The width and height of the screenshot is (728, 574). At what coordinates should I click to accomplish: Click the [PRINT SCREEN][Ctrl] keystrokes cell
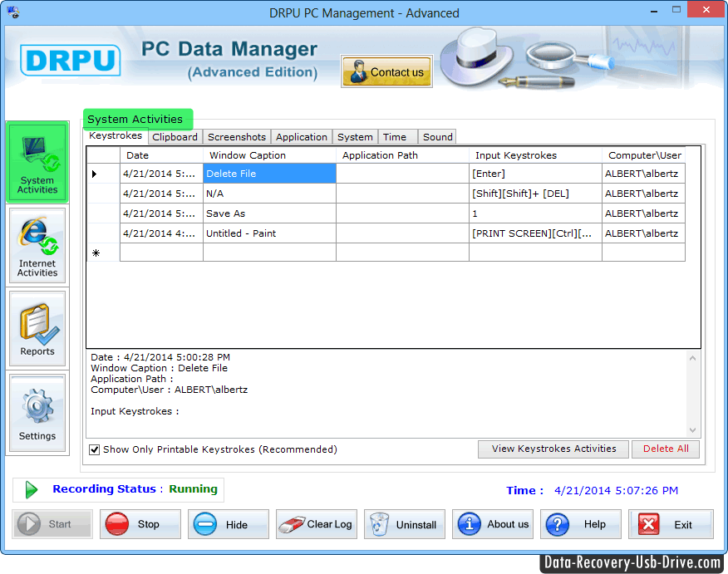click(535, 233)
